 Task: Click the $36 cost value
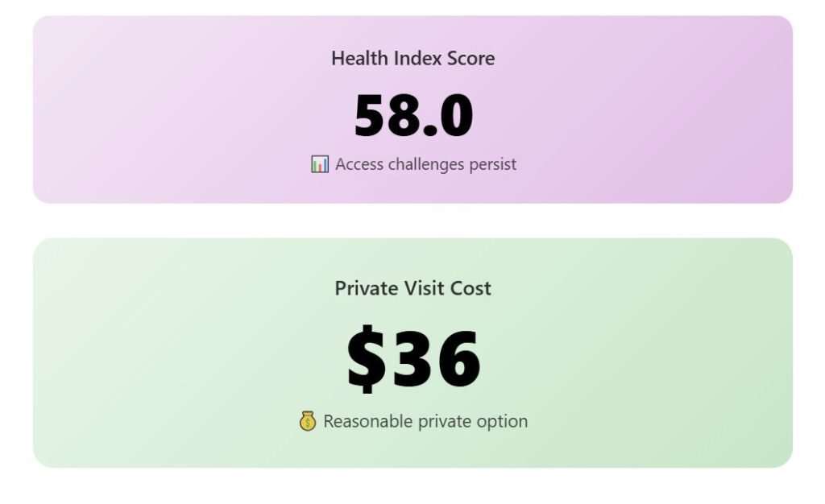click(x=412, y=358)
